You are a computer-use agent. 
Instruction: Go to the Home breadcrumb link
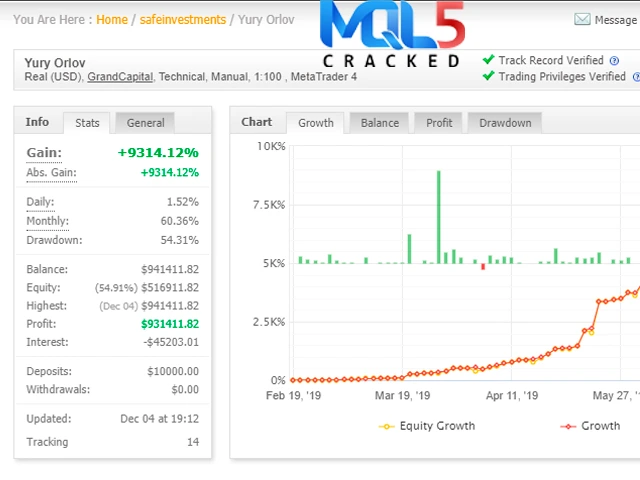[x=112, y=20]
